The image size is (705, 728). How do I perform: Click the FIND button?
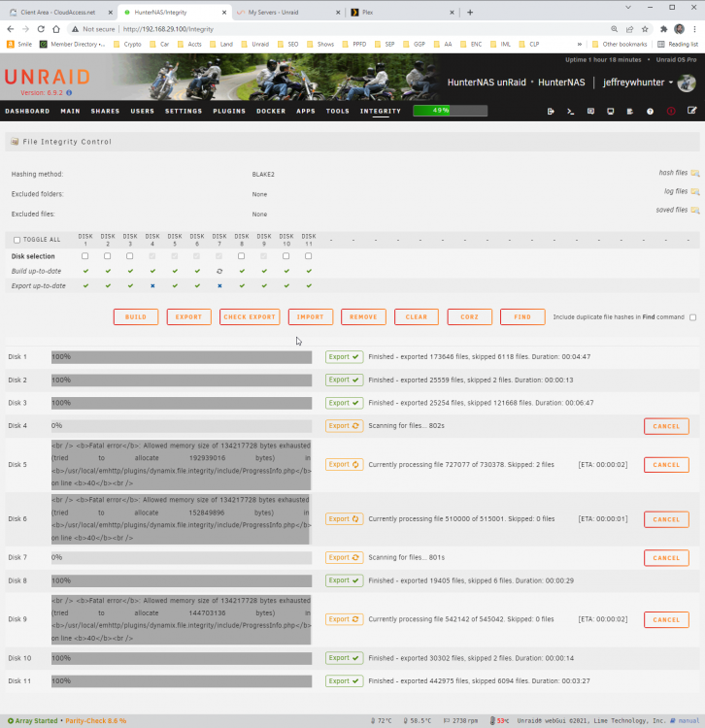click(522, 317)
